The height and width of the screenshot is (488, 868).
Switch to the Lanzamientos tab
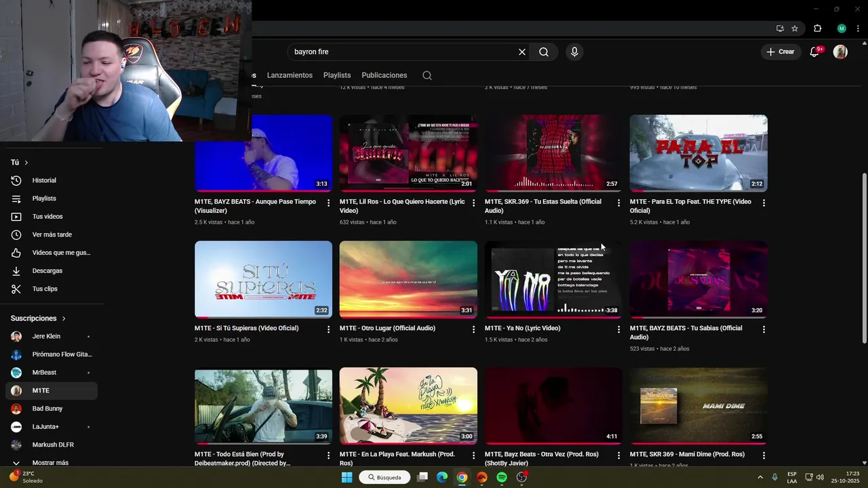click(290, 75)
